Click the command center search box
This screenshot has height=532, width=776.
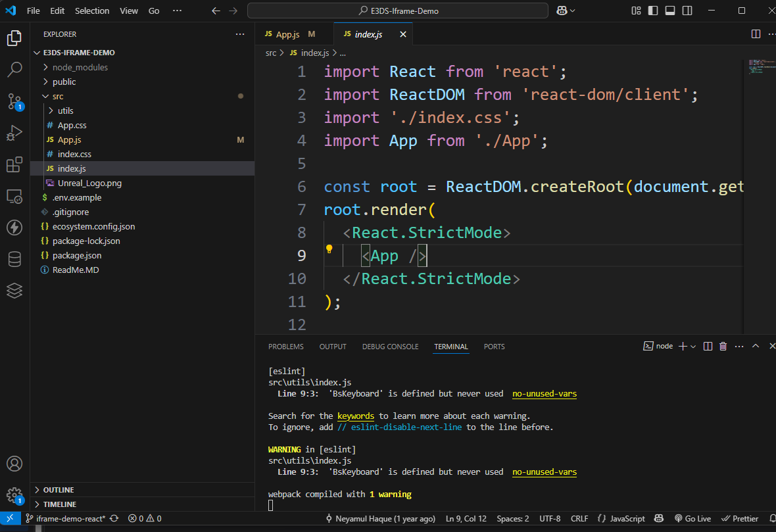(x=398, y=11)
